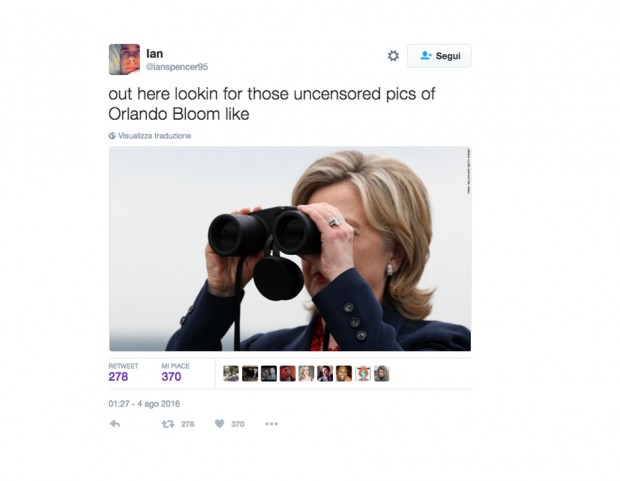Click the reply arrow icon
The width and height of the screenshot is (620, 481).
[115, 424]
